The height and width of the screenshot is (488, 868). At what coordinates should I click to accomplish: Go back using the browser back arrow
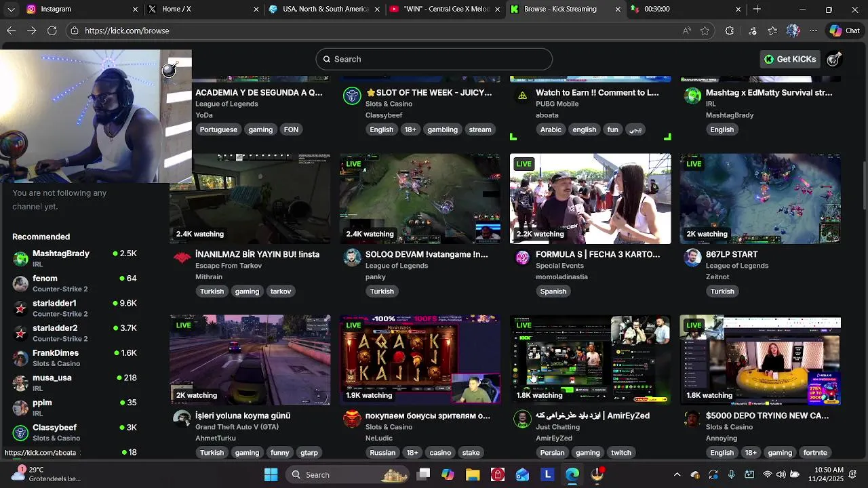12,30
